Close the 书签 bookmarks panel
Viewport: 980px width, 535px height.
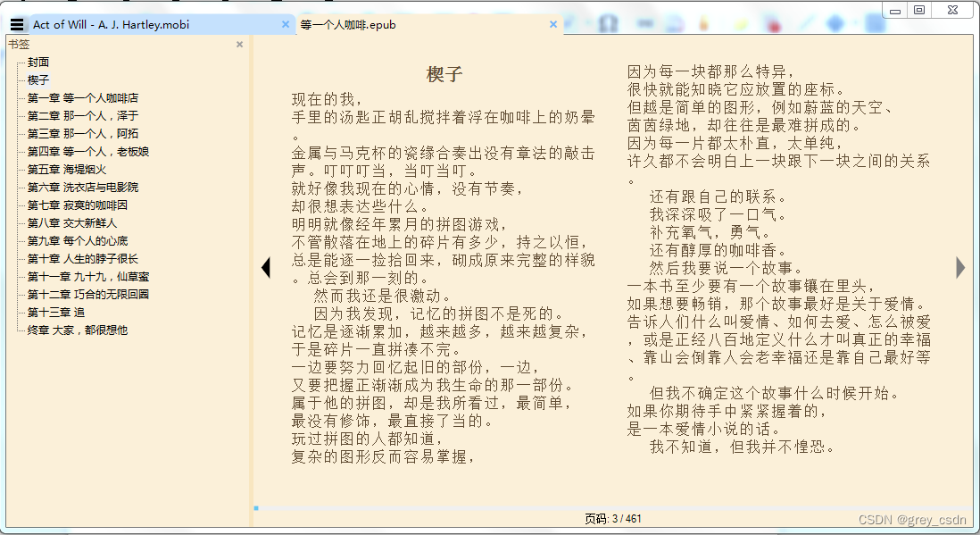tap(239, 45)
